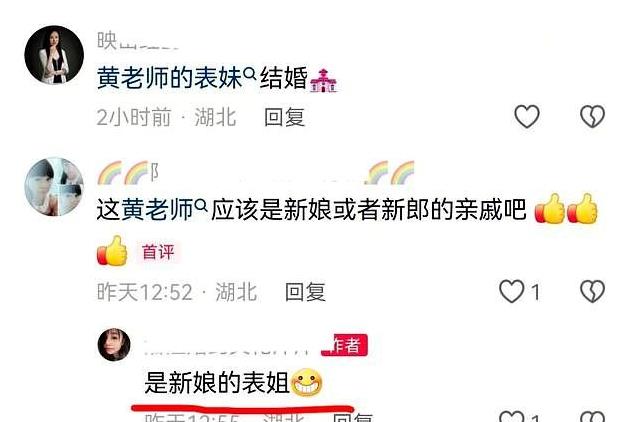Image resolution: width=636 pixels, height=422 pixels.
Task: Tap the username starting with 映
Action: 138,41
